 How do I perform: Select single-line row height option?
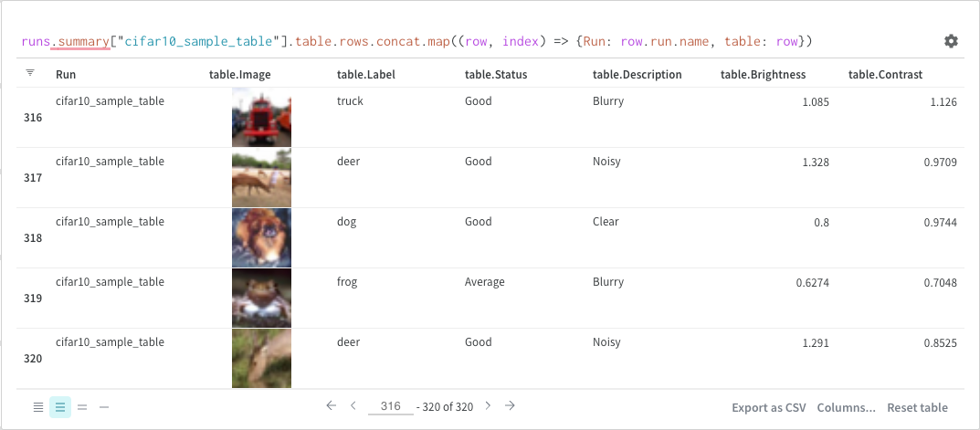point(104,407)
